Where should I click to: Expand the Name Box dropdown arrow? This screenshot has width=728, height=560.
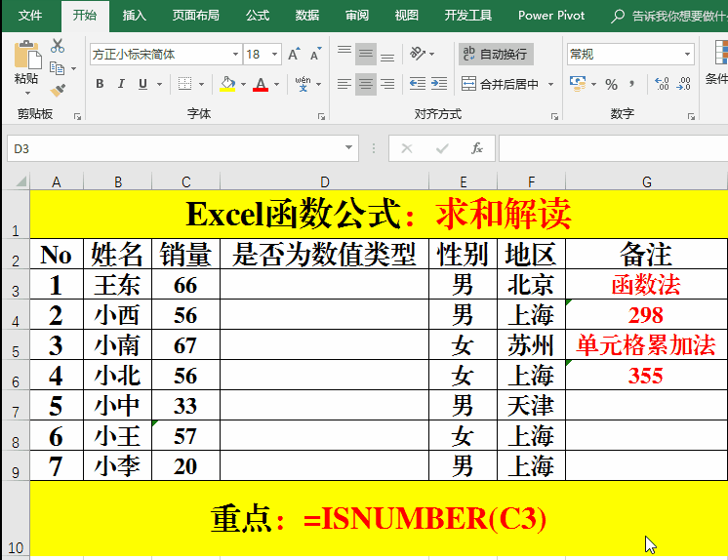(x=348, y=148)
